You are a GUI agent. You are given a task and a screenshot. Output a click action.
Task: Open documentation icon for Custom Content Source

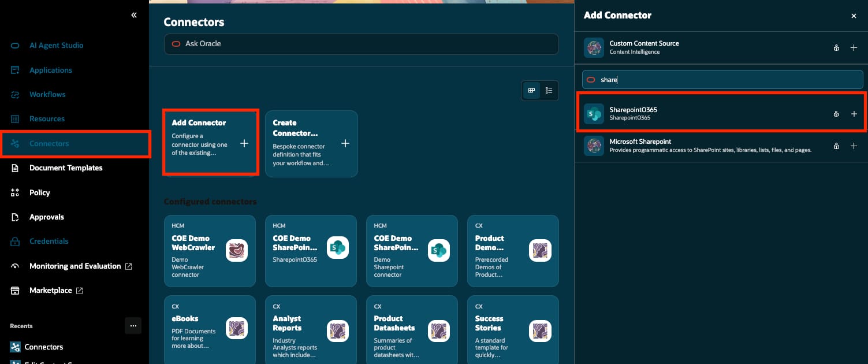(836, 48)
